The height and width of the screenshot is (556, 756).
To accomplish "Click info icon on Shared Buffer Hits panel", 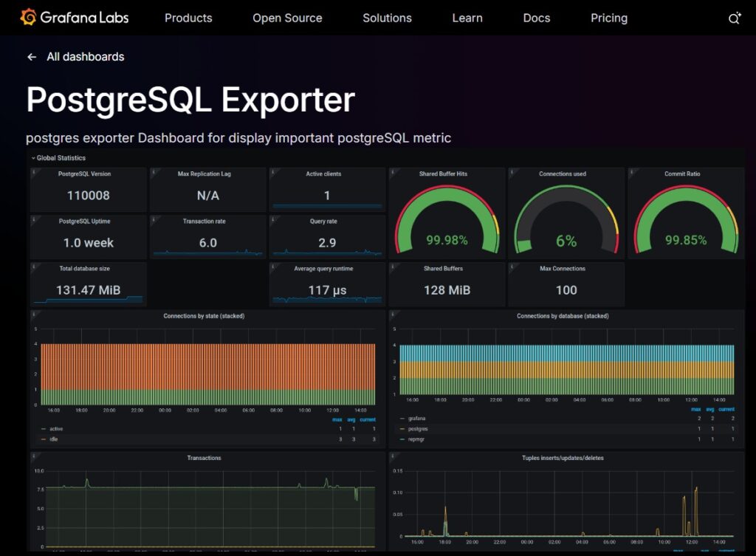I will (x=394, y=172).
